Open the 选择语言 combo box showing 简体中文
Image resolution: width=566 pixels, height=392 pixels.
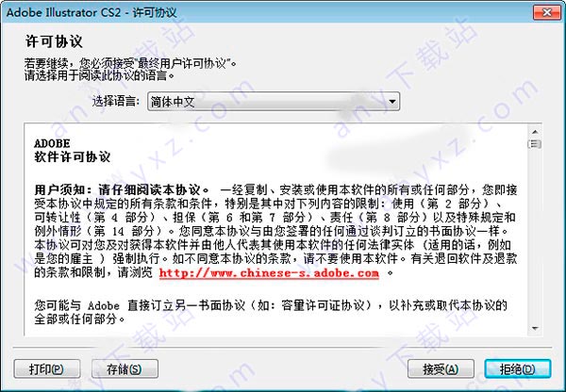[274, 102]
